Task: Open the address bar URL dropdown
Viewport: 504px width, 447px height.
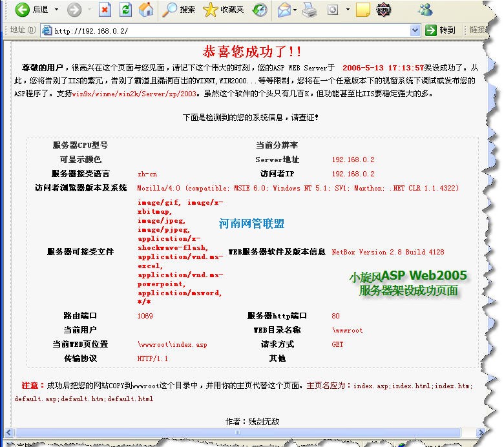Action: (x=415, y=30)
